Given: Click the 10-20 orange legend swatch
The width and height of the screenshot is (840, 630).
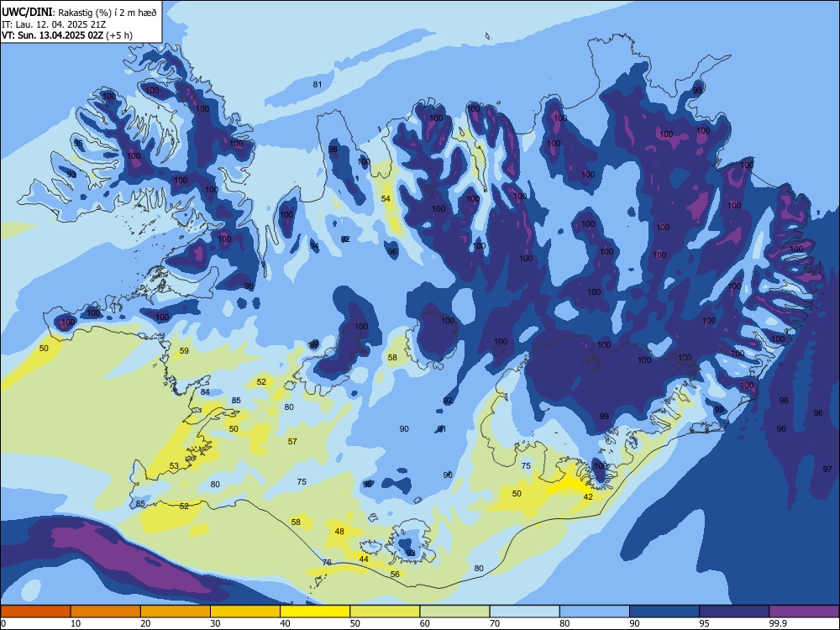Looking at the screenshot, I should (x=106, y=612).
